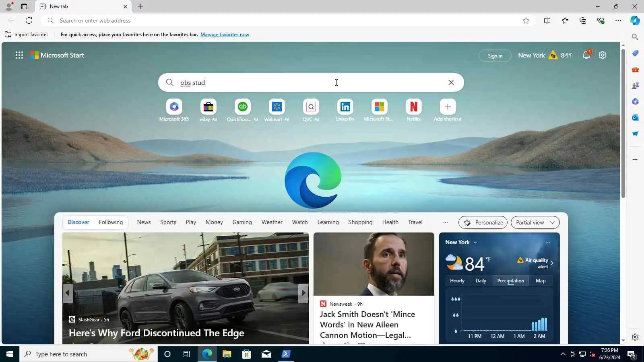Go to next slide in news carousel
The height and width of the screenshot is (362, 644).
point(303,293)
